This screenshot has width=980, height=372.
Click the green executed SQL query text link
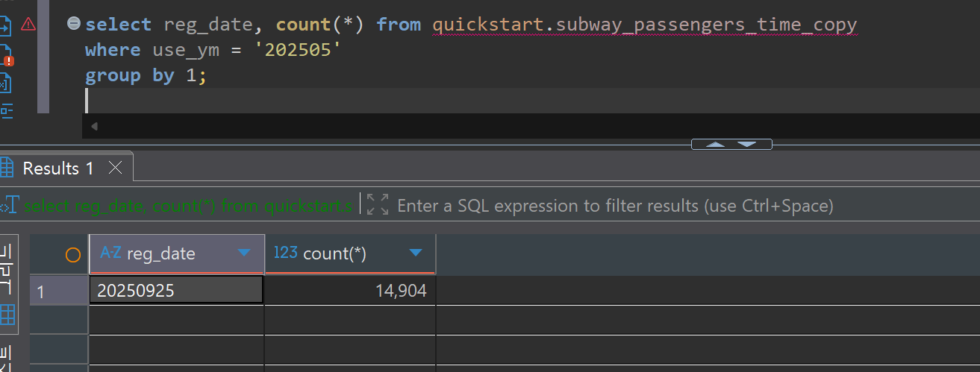[x=187, y=206]
